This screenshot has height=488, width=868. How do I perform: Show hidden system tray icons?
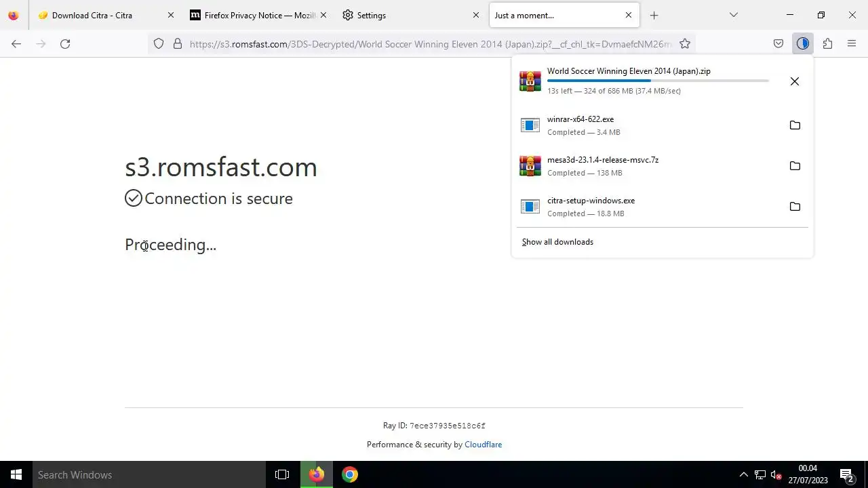coord(743,474)
